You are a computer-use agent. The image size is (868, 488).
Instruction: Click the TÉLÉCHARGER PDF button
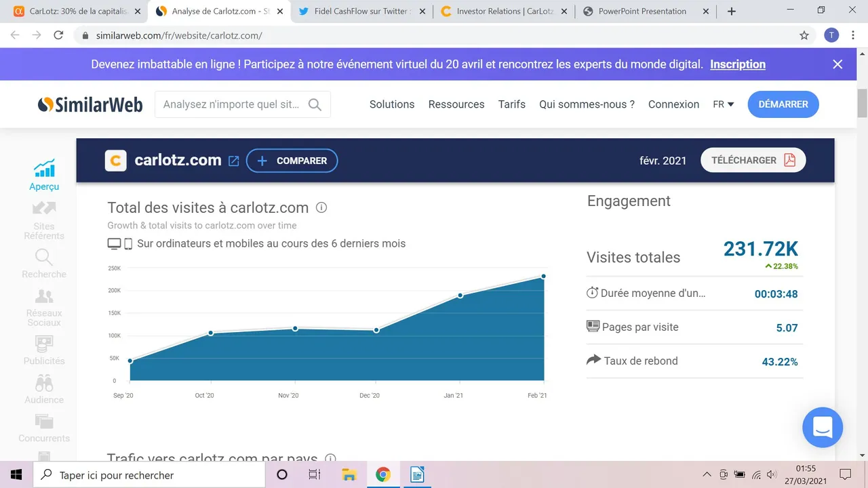coord(753,160)
